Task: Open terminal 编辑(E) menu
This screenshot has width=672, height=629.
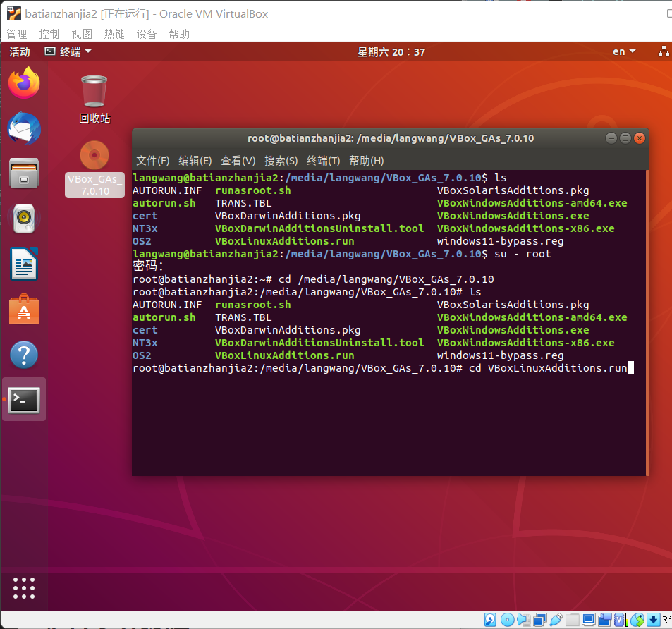Action: [195, 161]
